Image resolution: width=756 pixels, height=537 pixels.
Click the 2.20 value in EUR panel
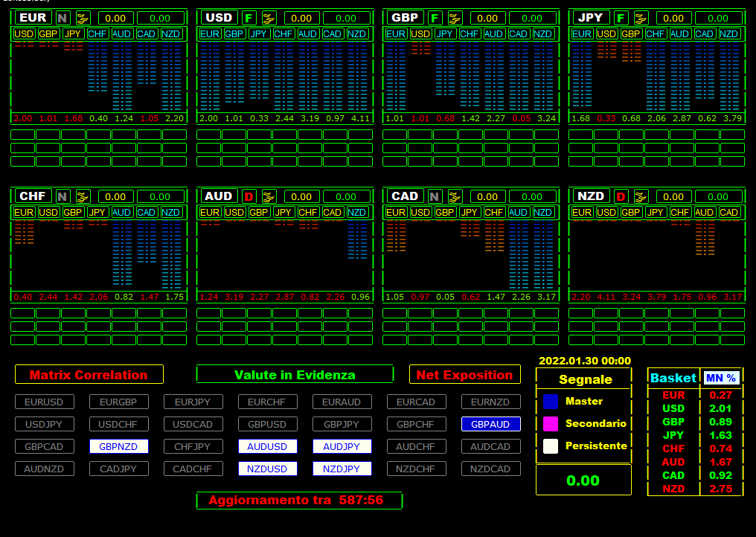174,118
